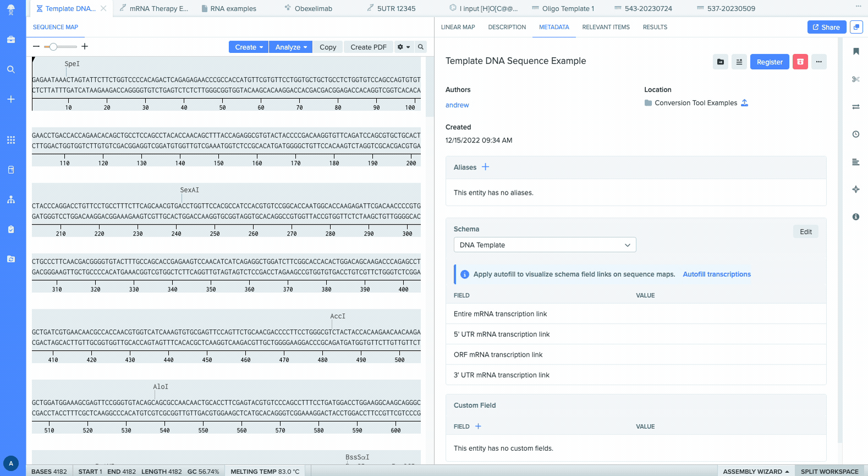868x476 pixels.
Task: Open the more options ellipsis next to archive
Action: point(819,62)
